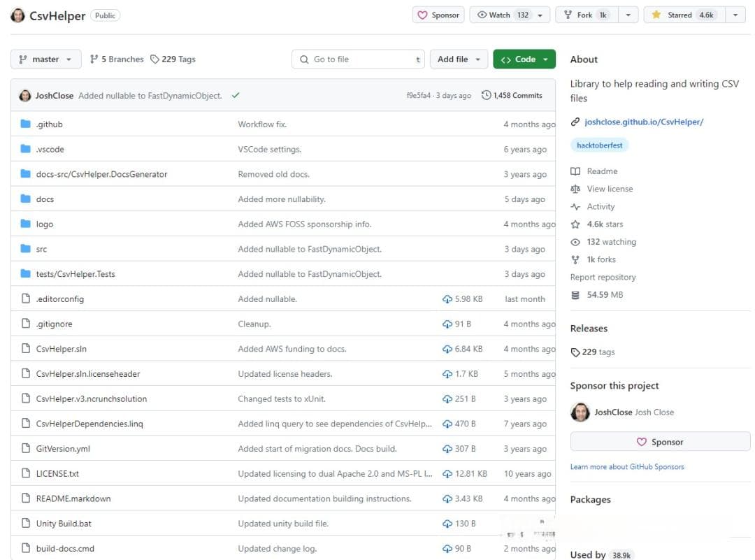Open CsvHelper.v3.ncrunchsolution file
The width and height of the screenshot is (755, 560).
pyautogui.click(x=92, y=399)
